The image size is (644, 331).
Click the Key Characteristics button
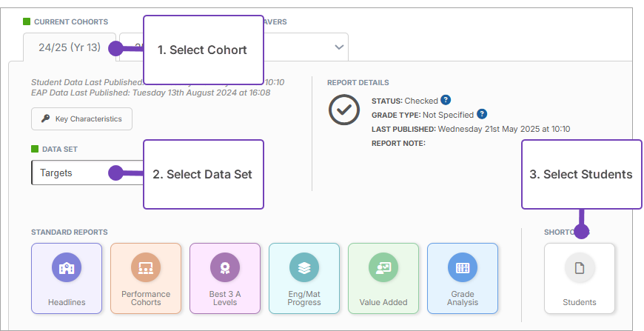pos(81,118)
